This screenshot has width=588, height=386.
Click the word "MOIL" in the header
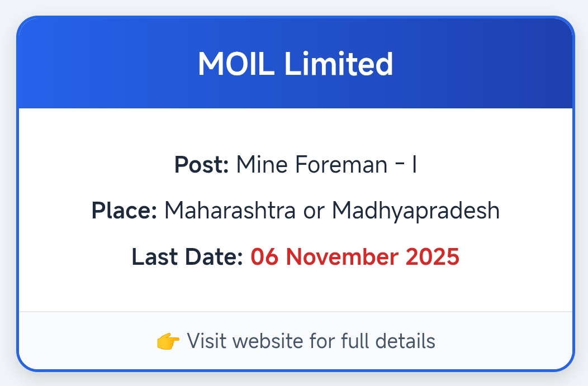click(x=236, y=64)
